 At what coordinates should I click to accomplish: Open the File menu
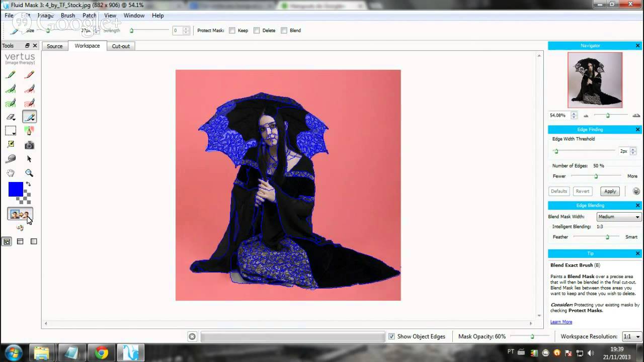9,16
